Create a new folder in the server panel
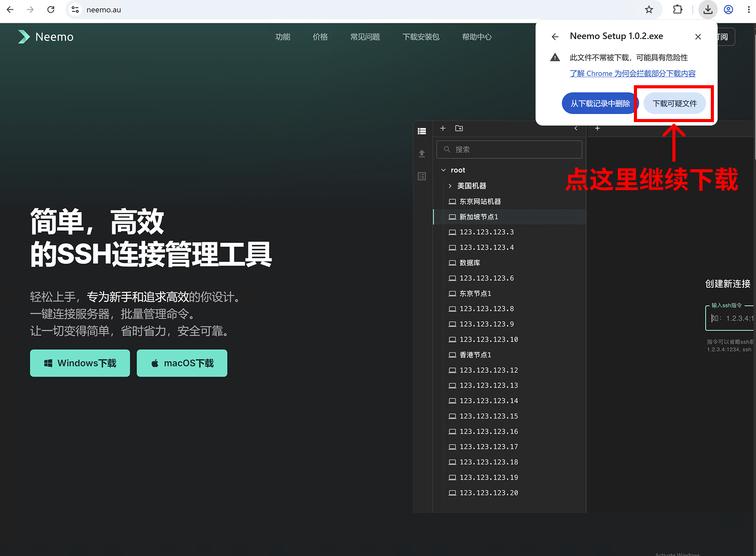 coord(459,128)
